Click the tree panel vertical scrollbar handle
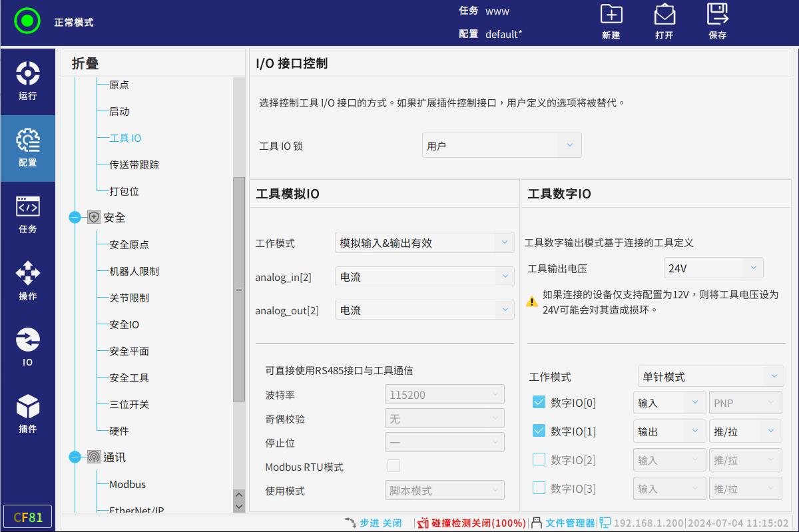 click(x=239, y=290)
